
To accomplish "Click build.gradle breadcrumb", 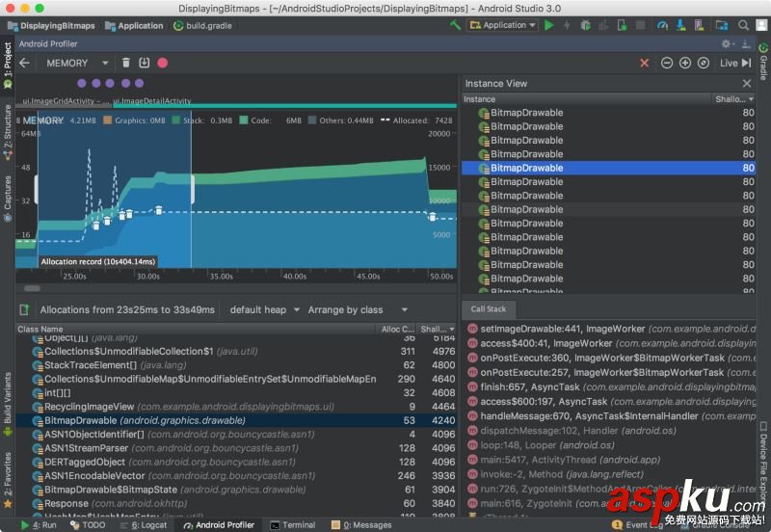I will coord(202,26).
